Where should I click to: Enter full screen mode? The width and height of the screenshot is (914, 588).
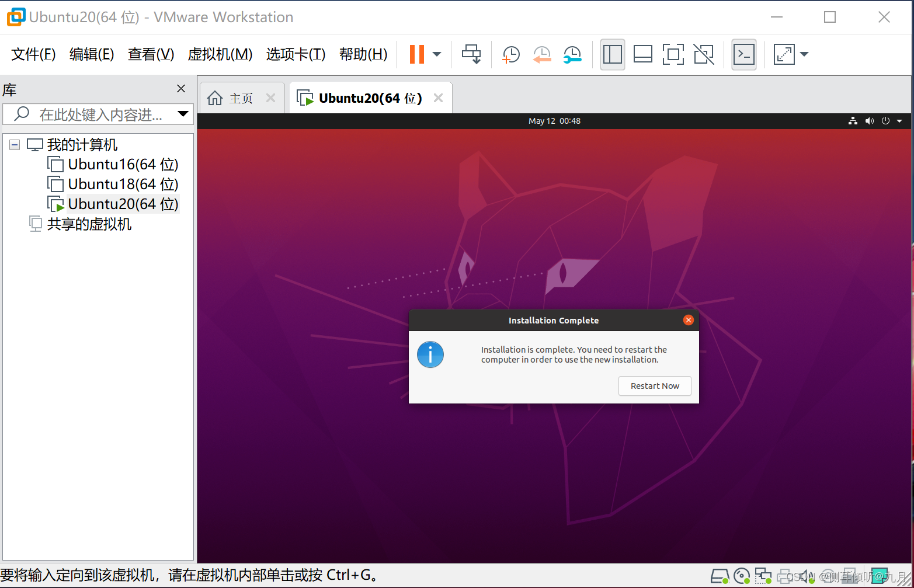(673, 54)
